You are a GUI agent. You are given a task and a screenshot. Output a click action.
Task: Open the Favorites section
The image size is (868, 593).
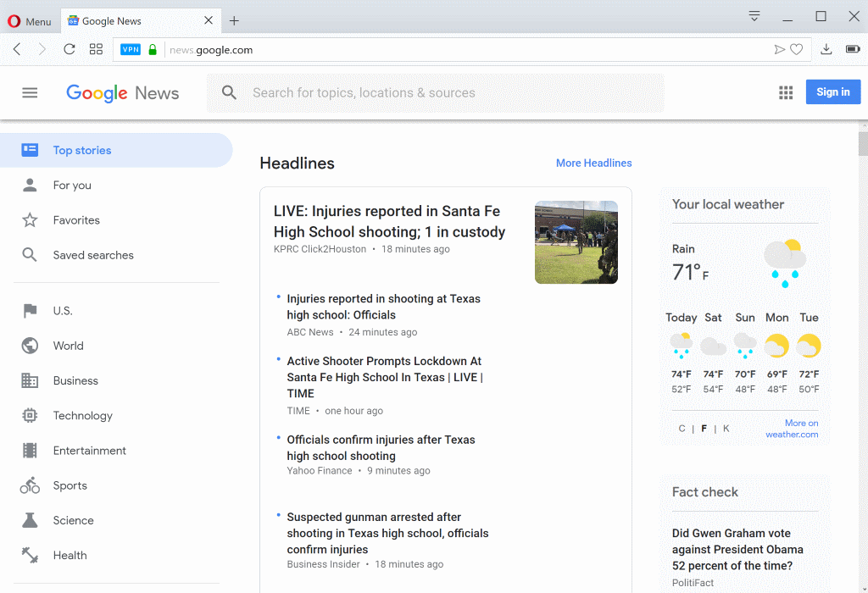pyautogui.click(x=76, y=220)
